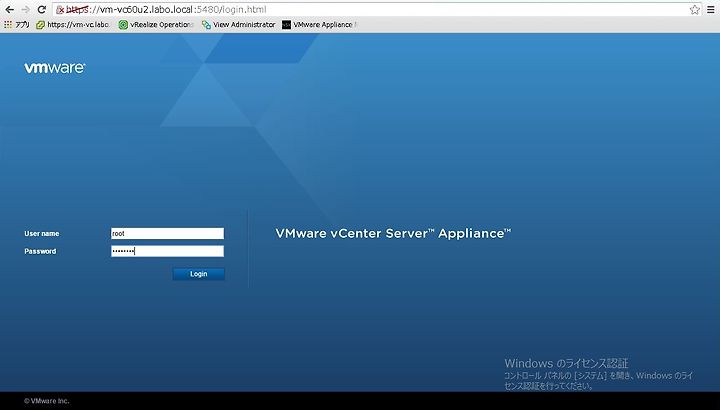Reload the page with the refresh icon
720x410 pixels.
click(x=42, y=9)
